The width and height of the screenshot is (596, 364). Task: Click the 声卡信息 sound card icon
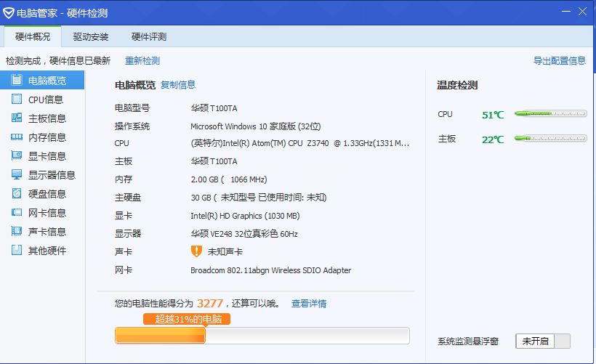16,231
